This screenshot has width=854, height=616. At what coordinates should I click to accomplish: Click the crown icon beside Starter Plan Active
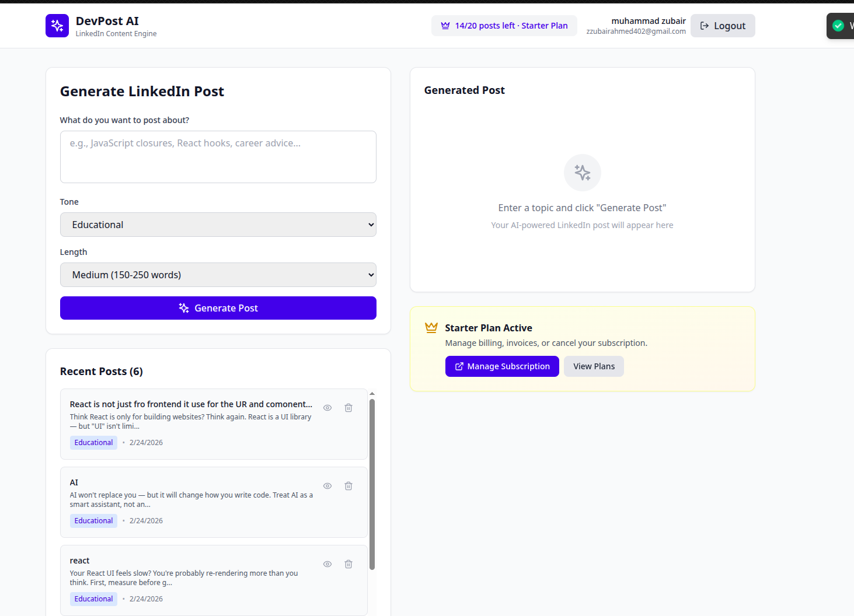pos(431,327)
